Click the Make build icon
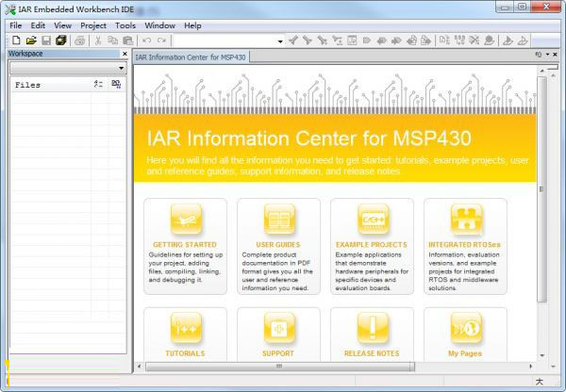This screenshot has height=392, width=566. 459,41
